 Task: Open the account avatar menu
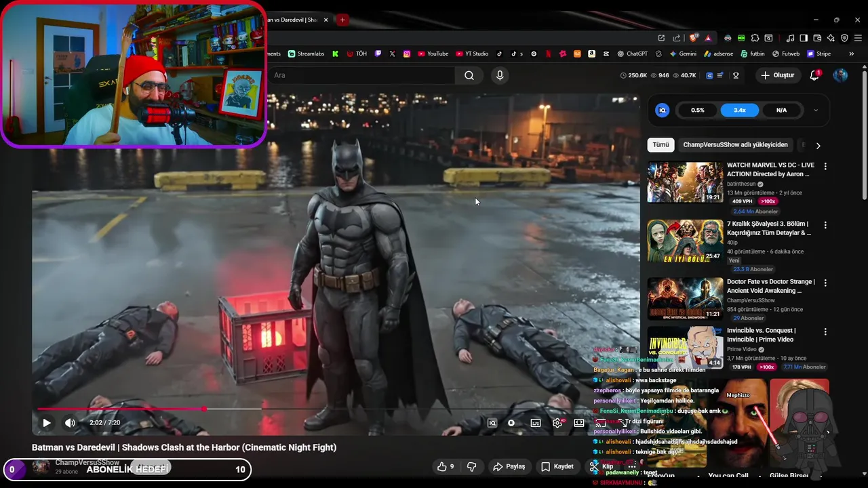tap(840, 75)
